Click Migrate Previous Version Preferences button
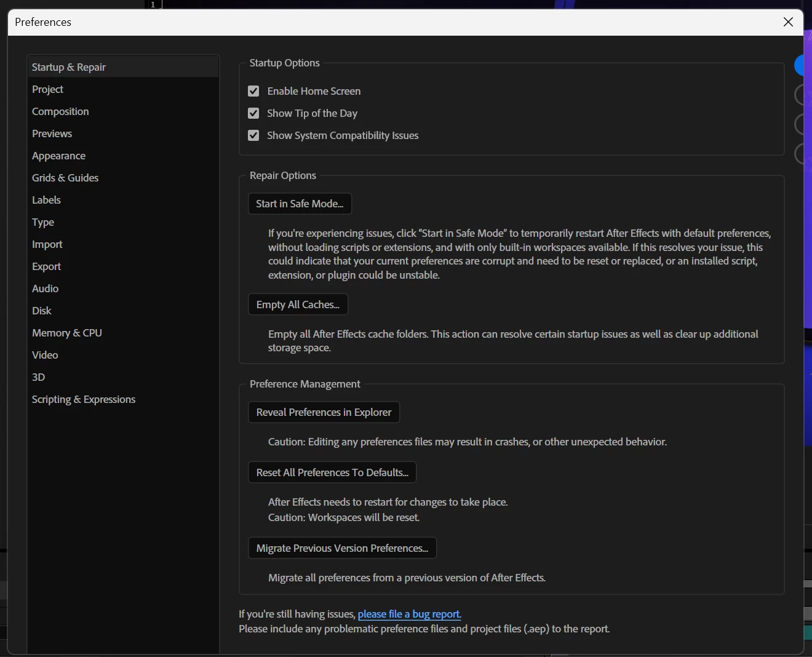Viewport: 812px width, 657px height. coord(342,548)
